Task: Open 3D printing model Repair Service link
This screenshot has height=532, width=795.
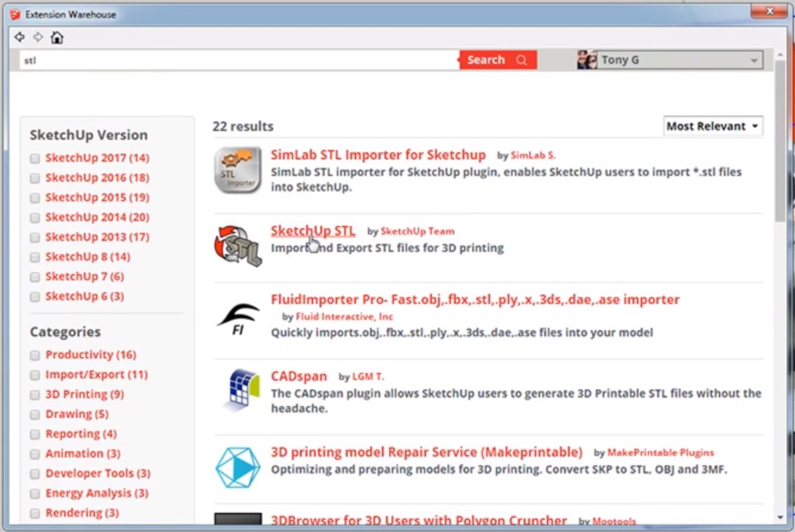Action: [x=427, y=452]
